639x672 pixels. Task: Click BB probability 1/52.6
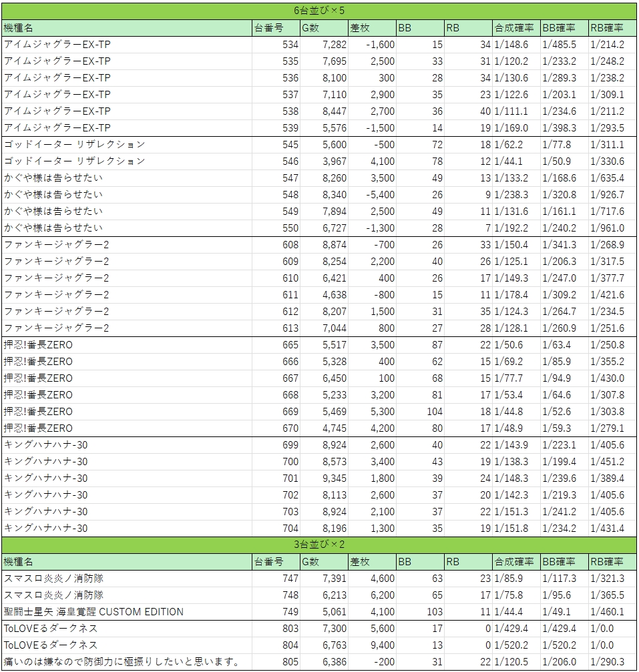[x=564, y=412]
